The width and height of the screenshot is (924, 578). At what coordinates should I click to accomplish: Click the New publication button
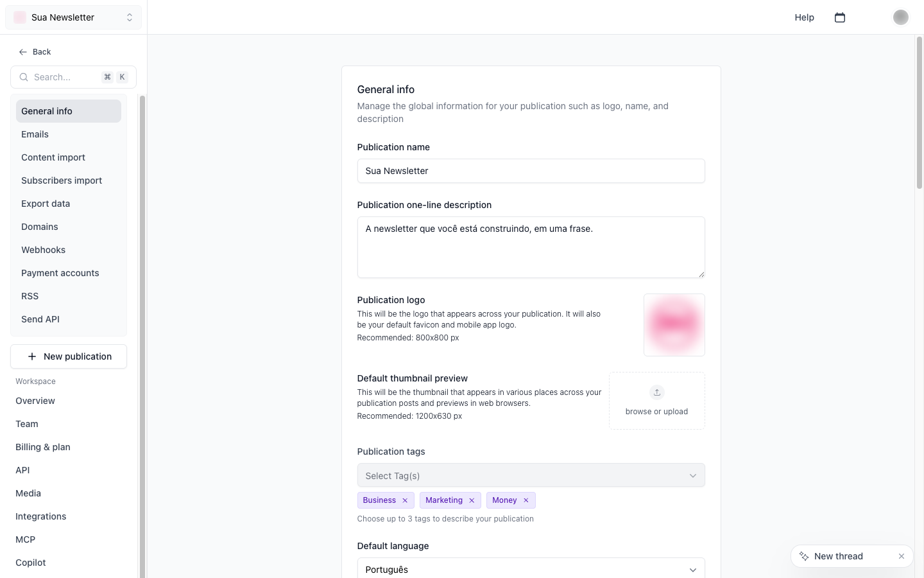(69, 356)
